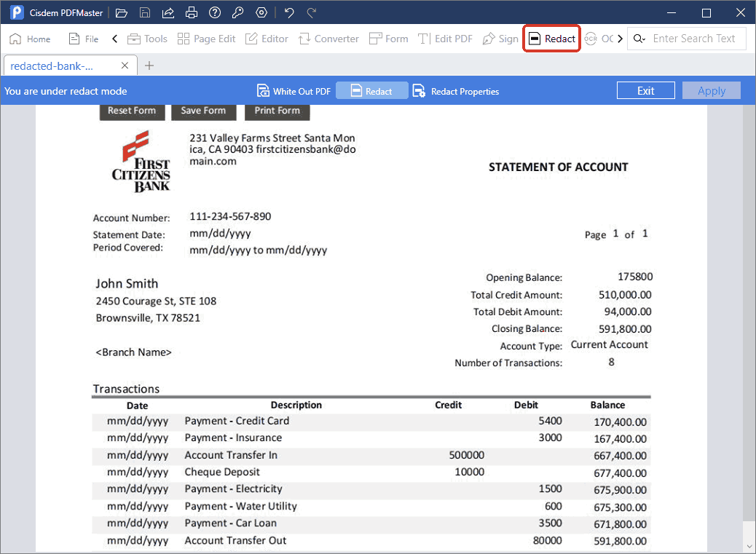Viewport: 756px width, 554px height.
Task: Open the Sign tab
Action: (x=500, y=39)
